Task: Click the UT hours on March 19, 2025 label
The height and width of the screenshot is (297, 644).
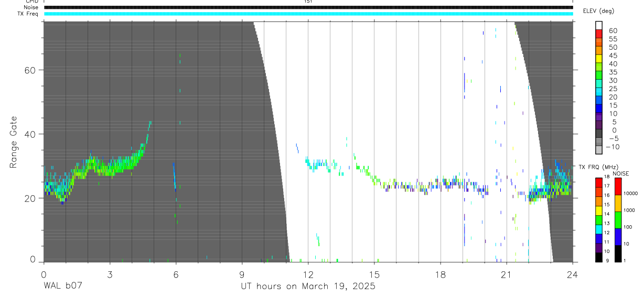Action: tap(308, 287)
